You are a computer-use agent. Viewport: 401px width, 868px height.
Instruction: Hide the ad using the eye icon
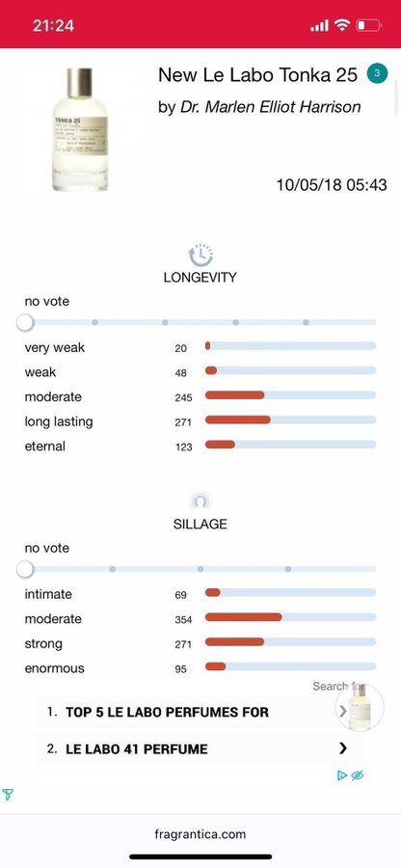pyautogui.click(x=358, y=775)
